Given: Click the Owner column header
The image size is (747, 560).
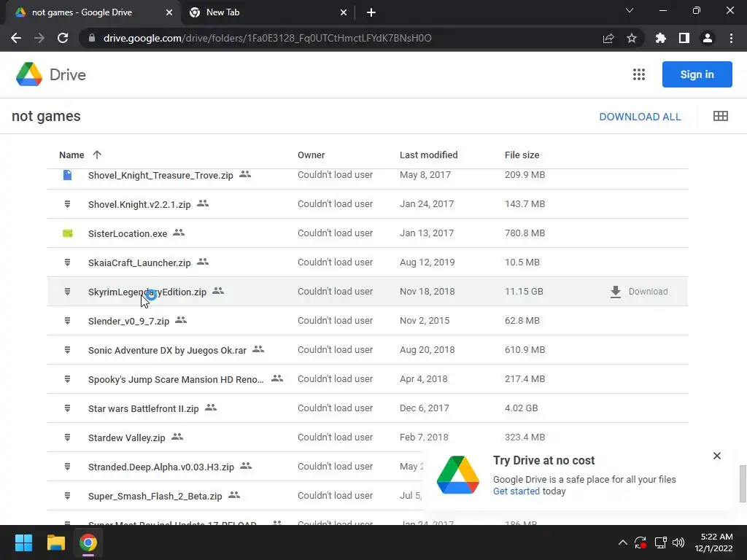Looking at the screenshot, I should coord(311,155).
